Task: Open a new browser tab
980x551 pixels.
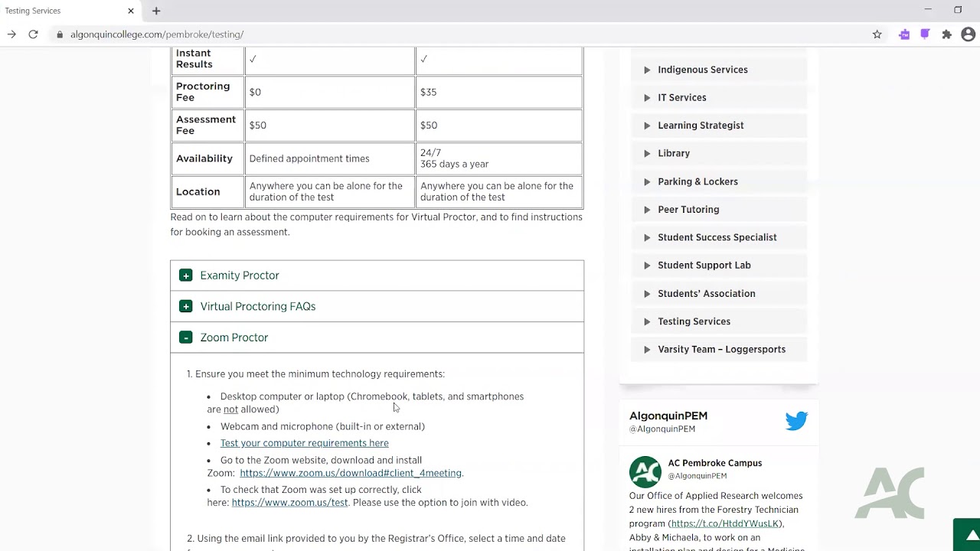Action: tap(156, 11)
